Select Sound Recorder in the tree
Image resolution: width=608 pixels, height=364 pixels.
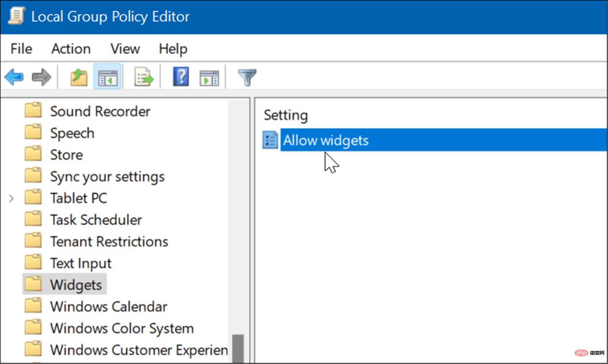[x=100, y=111]
